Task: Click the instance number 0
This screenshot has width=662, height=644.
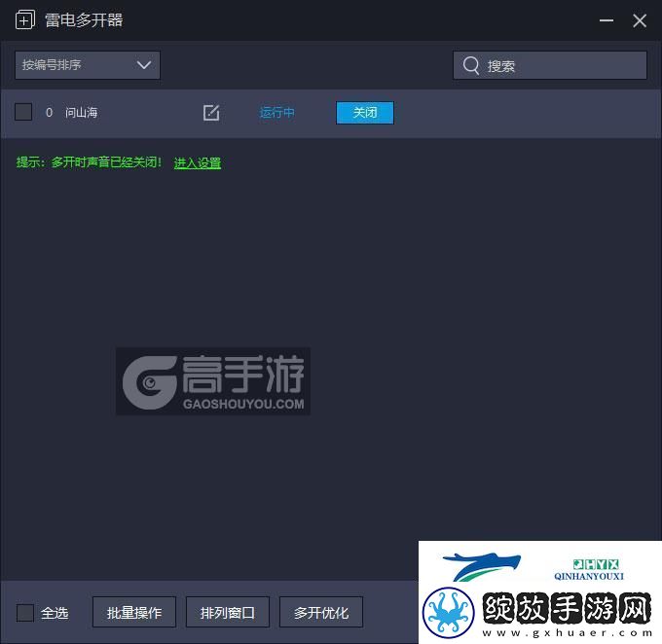Action: pos(49,113)
